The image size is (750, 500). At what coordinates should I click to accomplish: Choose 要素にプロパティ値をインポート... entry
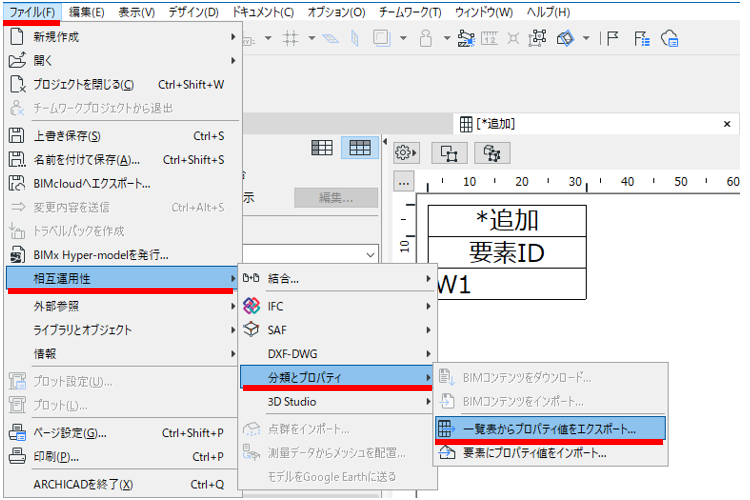550,453
